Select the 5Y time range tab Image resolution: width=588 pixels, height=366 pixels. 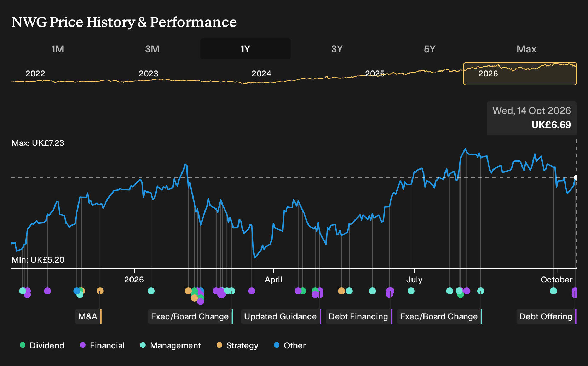point(430,49)
